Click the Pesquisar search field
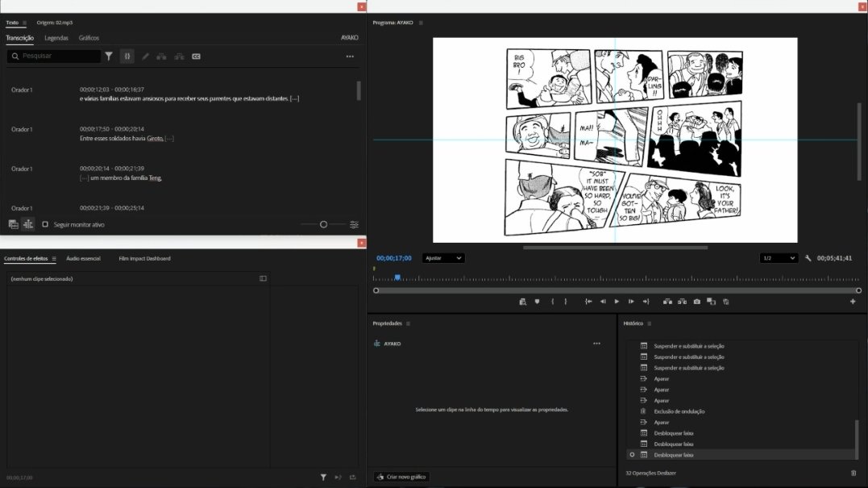Viewport: 868px width, 488px height. (x=54, y=56)
